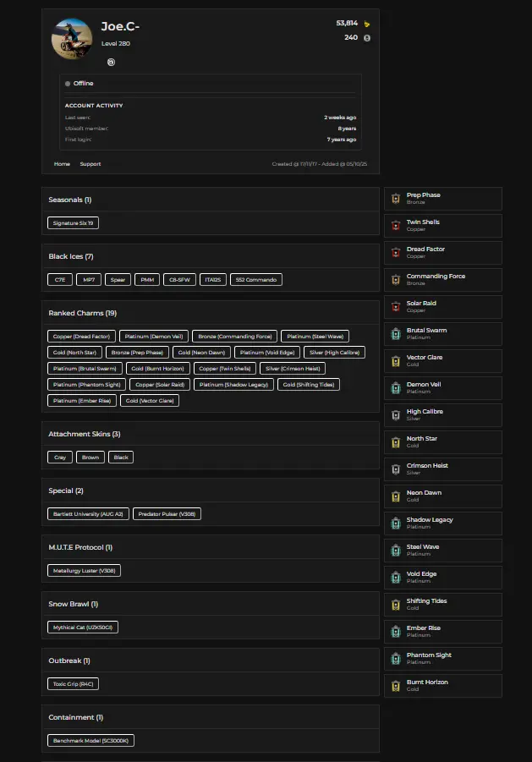Click the Platinum (Void Edge) charm tag
The image size is (532, 762).
point(267,353)
